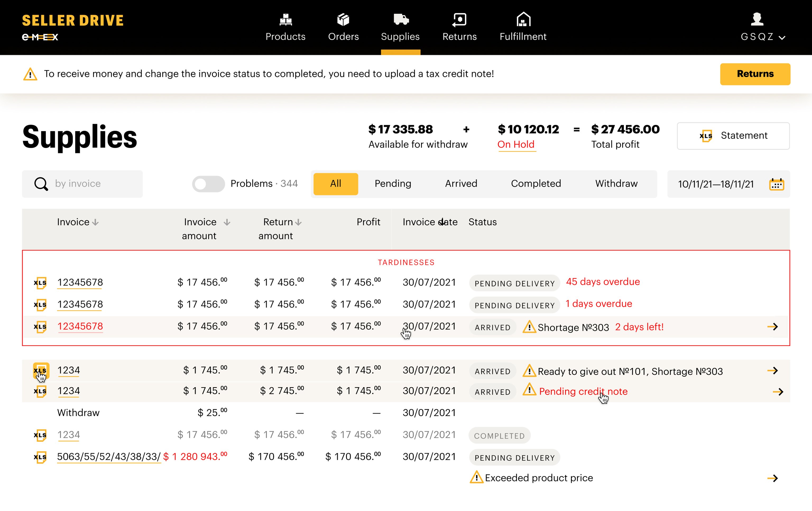This screenshot has height=511, width=812.
Task: Switch to the Completed filter tab
Action: point(536,184)
